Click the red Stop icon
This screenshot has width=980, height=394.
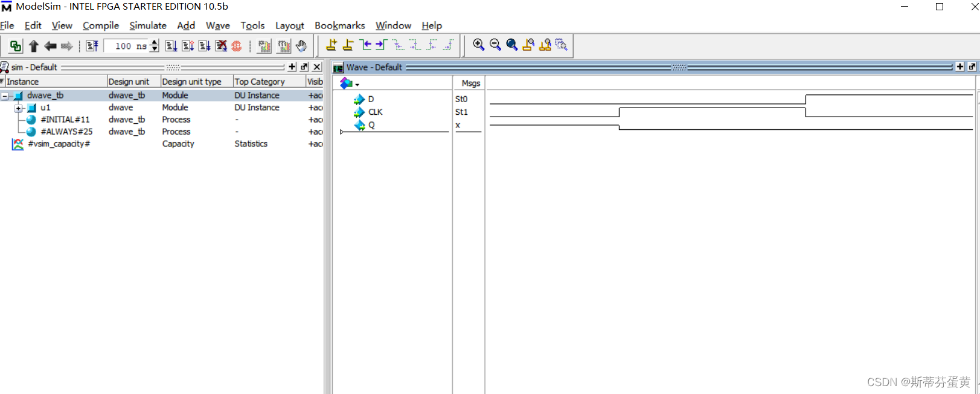pos(237,46)
